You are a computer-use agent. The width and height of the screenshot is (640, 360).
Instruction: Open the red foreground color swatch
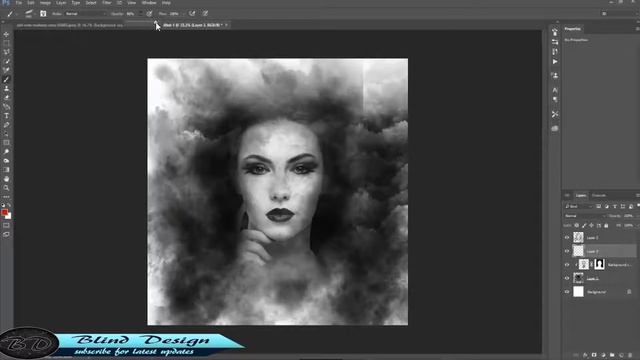pyautogui.click(x=4, y=212)
